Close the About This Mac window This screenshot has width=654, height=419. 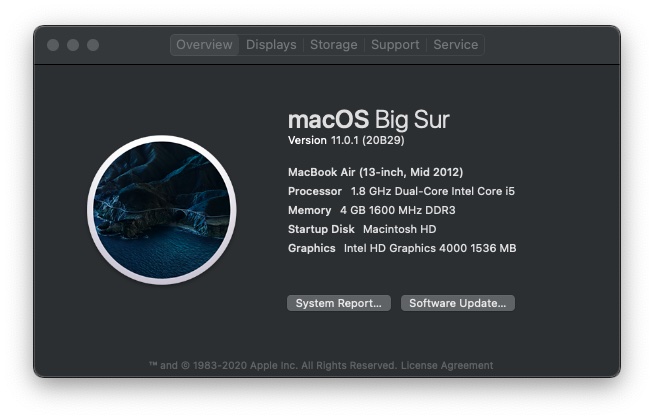coord(53,45)
